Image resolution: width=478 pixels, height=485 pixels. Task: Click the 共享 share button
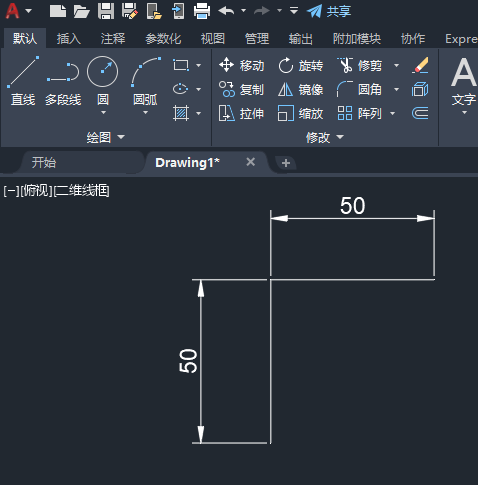point(329,11)
